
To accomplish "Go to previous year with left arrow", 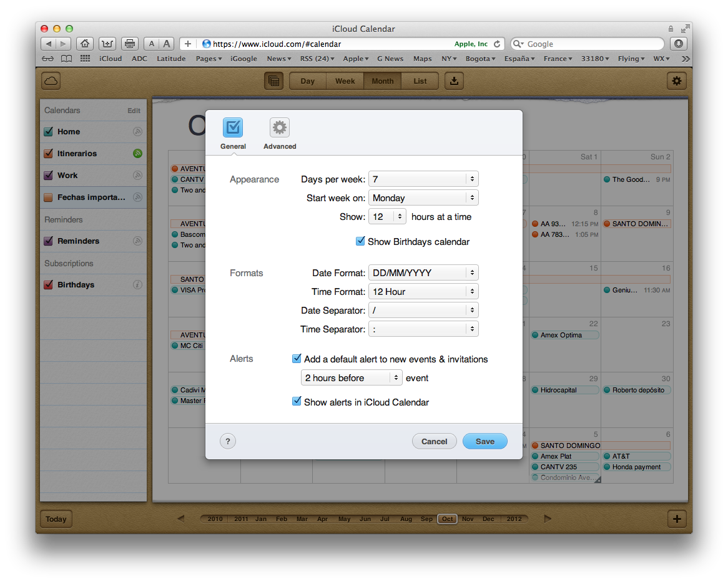I will (181, 519).
